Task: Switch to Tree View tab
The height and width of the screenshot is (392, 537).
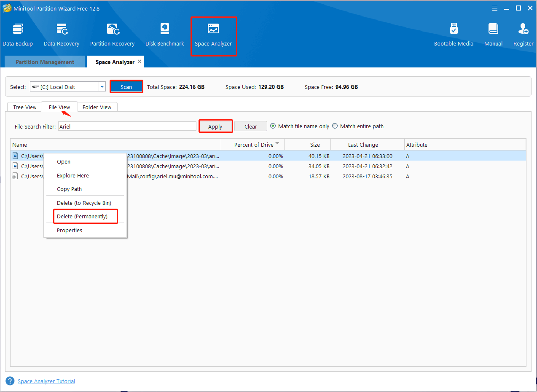Action: pos(25,107)
